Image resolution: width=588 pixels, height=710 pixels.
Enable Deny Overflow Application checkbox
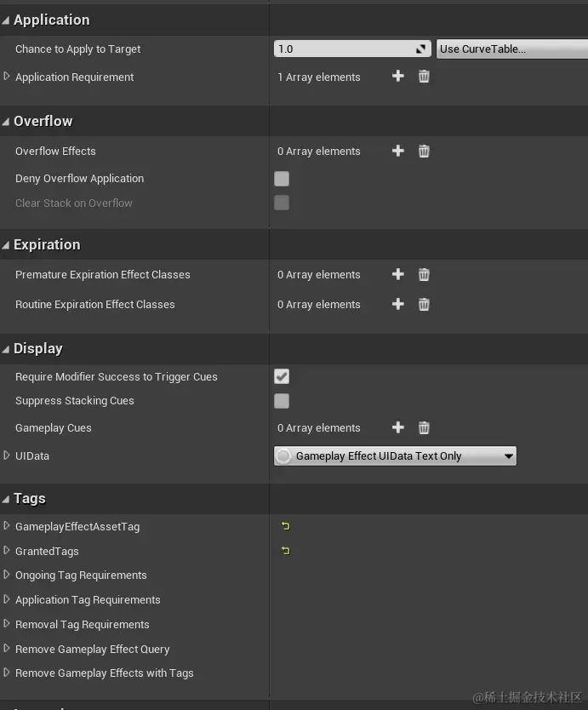pos(282,179)
